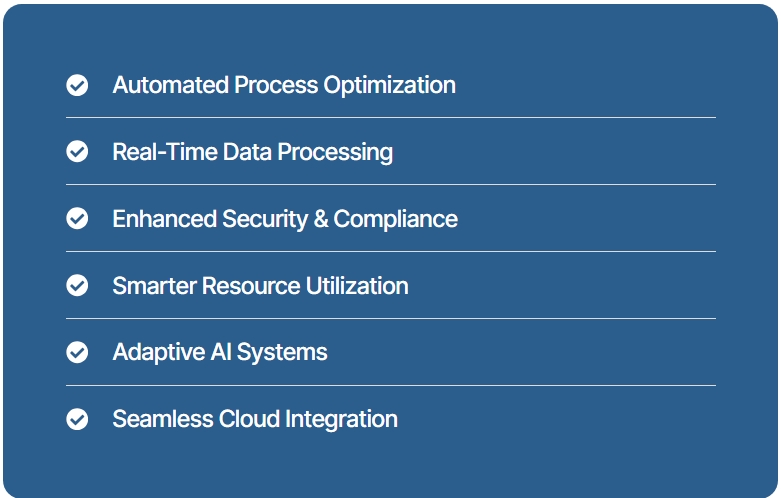Image resolution: width=781 pixels, height=498 pixels.
Task: Click the Automated Process Optimization text
Action: coord(284,85)
